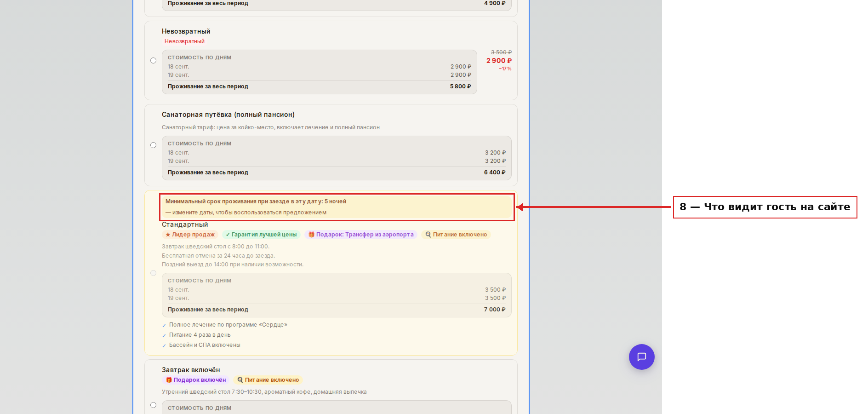Click the Санаторная путёвка (полный пансион) title
868x414 pixels.
coord(228,115)
